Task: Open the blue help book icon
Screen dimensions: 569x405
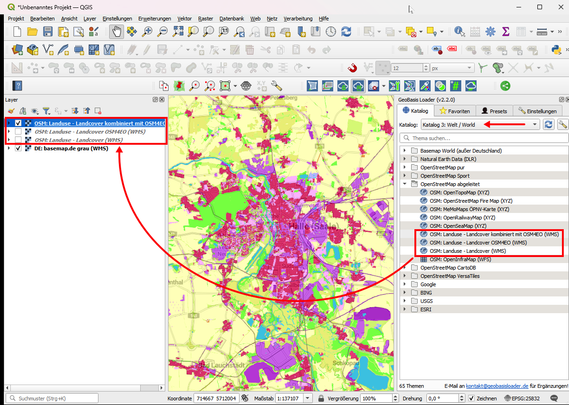Action: [17, 86]
